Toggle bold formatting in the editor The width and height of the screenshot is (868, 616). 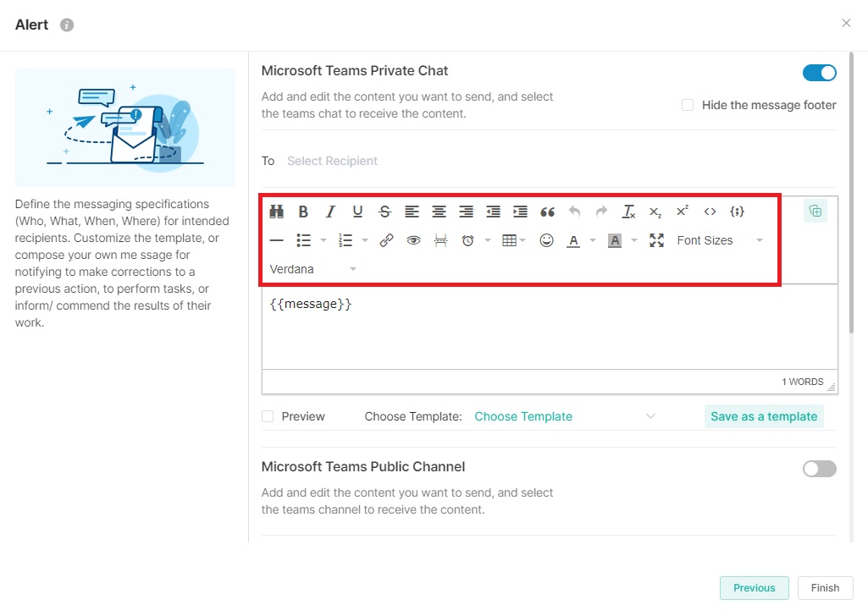point(303,212)
